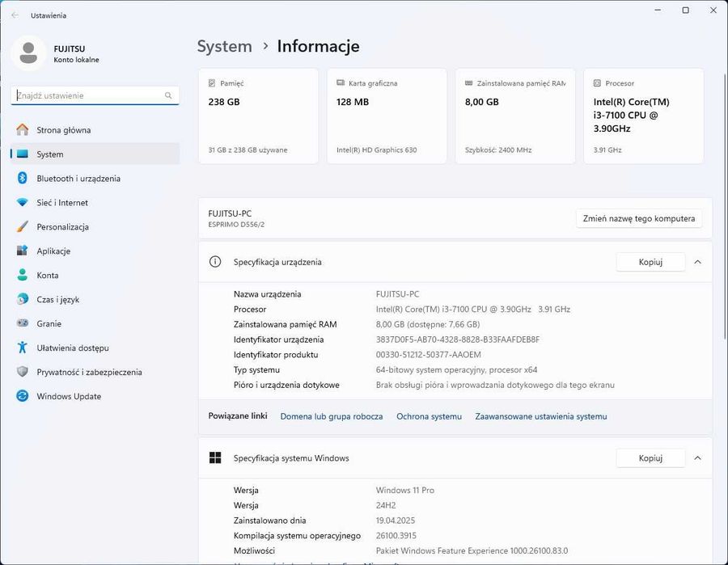Click Zmień nazwę tego komputera button
Screen dimensions: 728x565
point(638,218)
